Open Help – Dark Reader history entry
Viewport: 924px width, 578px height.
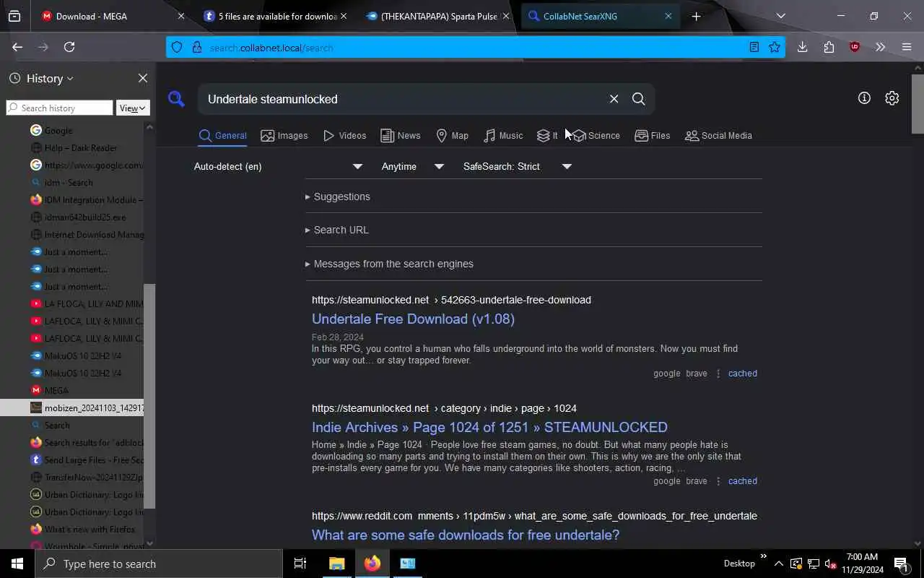pyautogui.click(x=72, y=147)
